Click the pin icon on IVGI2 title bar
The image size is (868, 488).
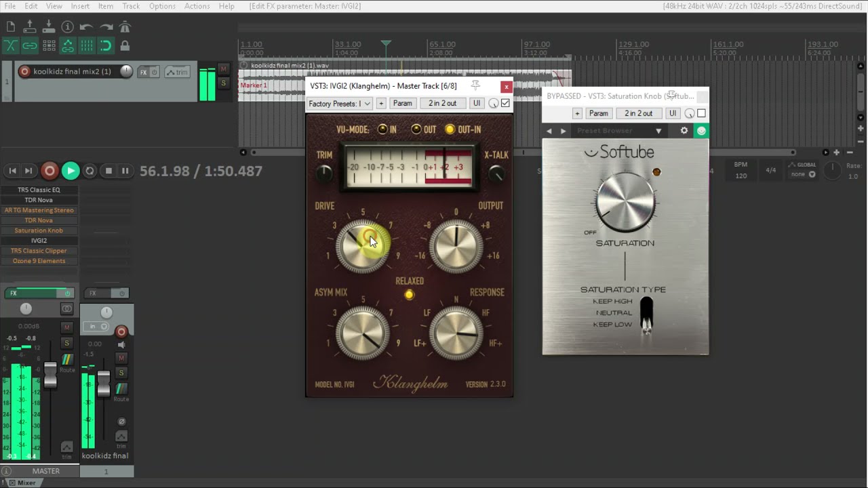(475, 85)
